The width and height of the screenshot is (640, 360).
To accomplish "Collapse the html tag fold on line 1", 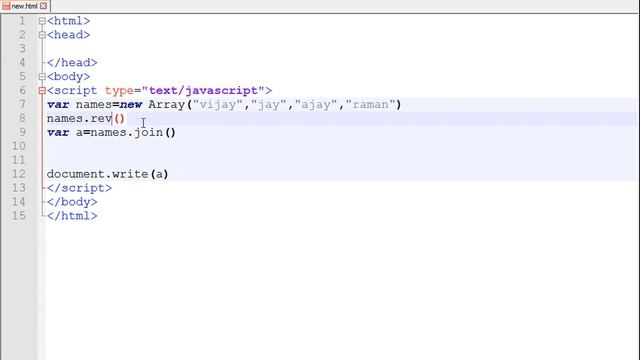I will click(x=42, y=21).
